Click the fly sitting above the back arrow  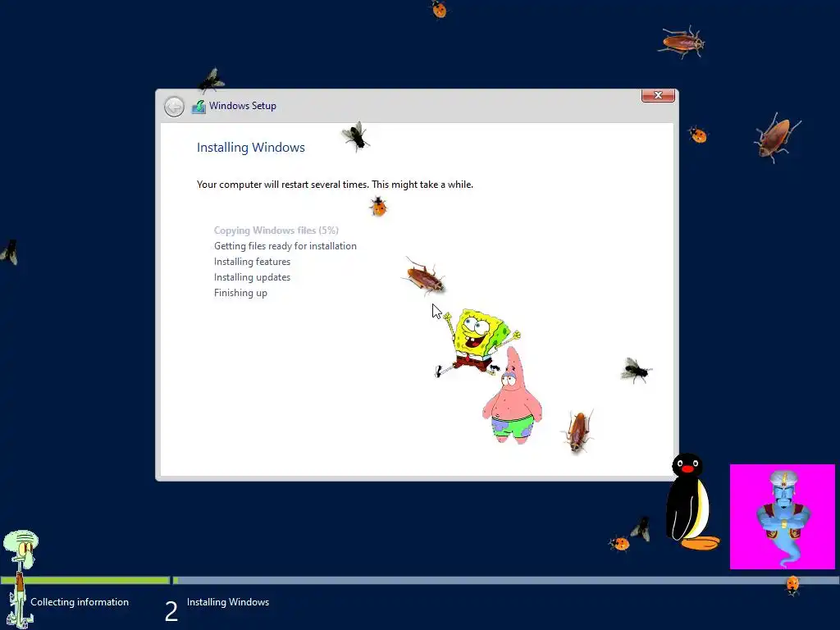(211, 81)
